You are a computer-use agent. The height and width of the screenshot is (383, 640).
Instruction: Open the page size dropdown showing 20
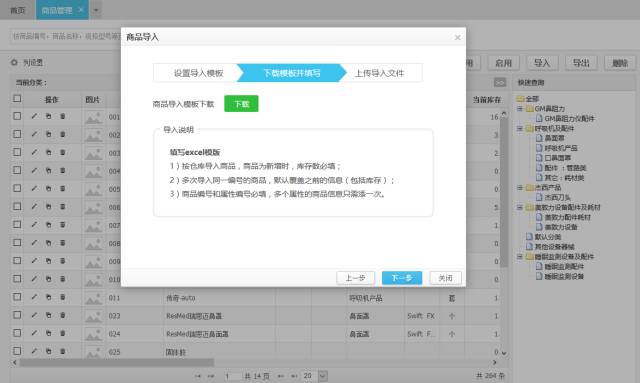point(322,376)
